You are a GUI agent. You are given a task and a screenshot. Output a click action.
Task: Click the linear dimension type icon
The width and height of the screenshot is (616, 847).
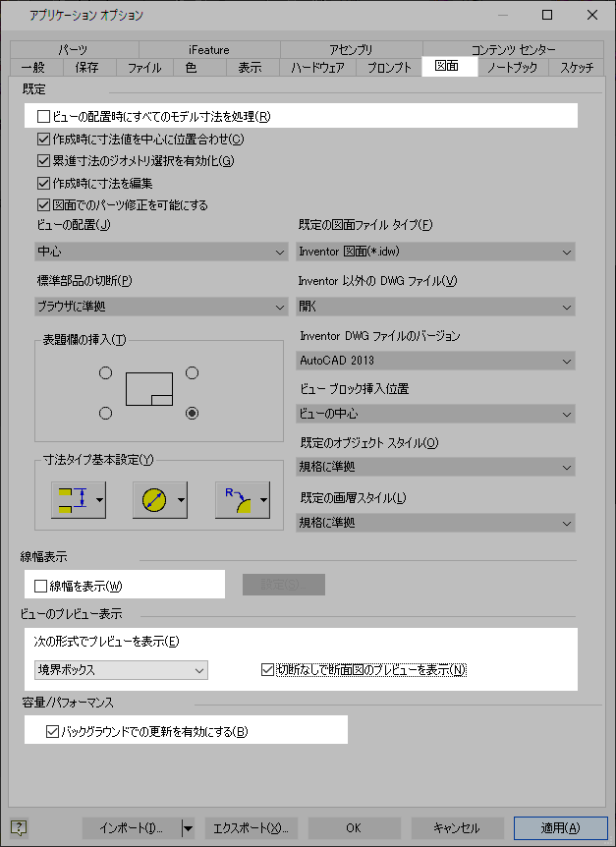click(73, 500)
